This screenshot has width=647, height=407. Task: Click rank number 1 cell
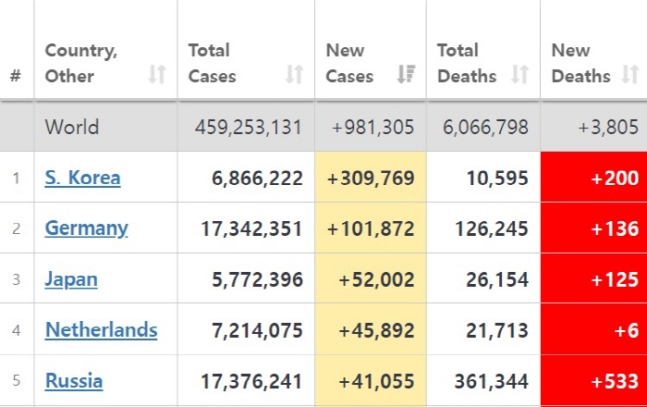(16, 178)
